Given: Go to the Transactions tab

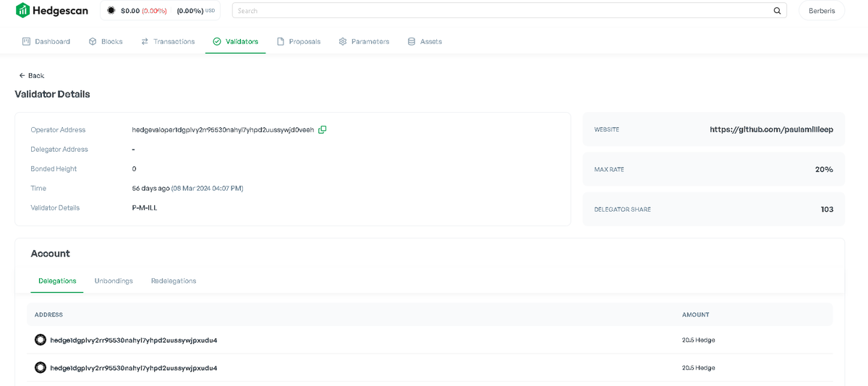Looking at the screenshot, I should pyautogui.click(x=168, y=41).
